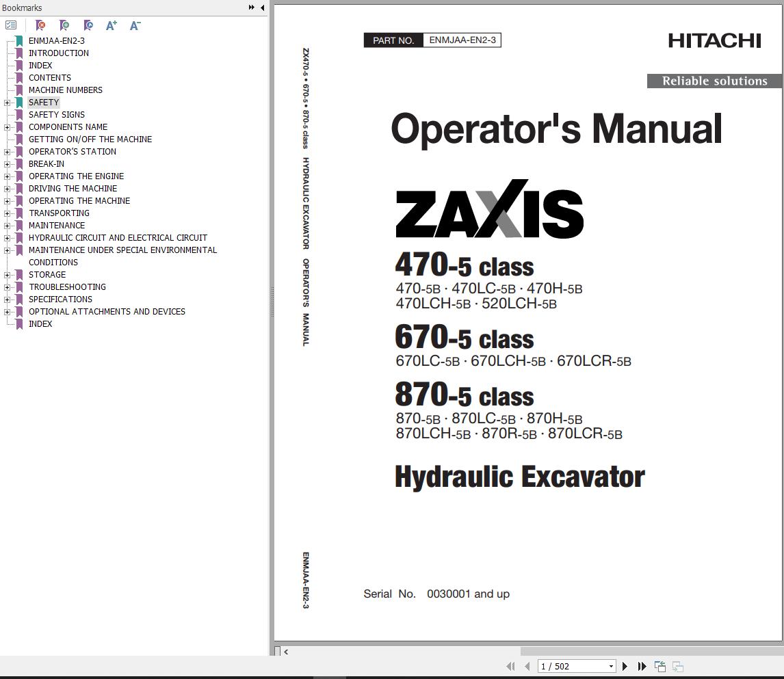This screenshot has height=679, width=784.
Task: Expand the TRANSPORTING bookmark node
Action: pos(7,213)
